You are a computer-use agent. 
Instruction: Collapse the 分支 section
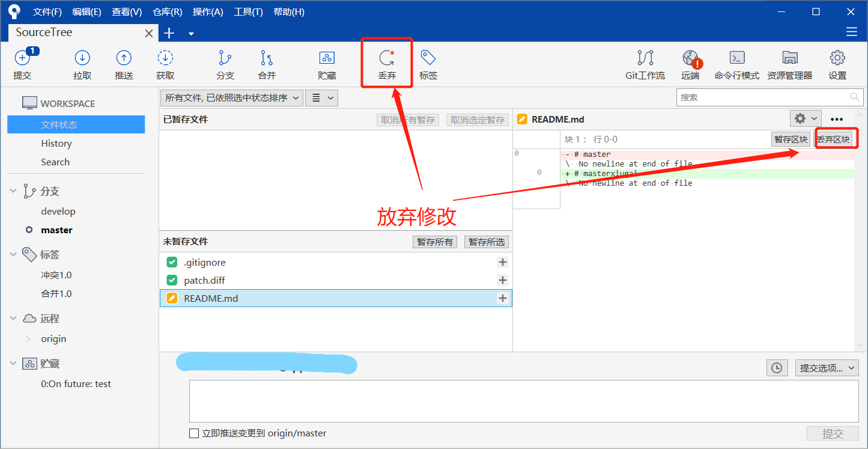coord(13,191)
